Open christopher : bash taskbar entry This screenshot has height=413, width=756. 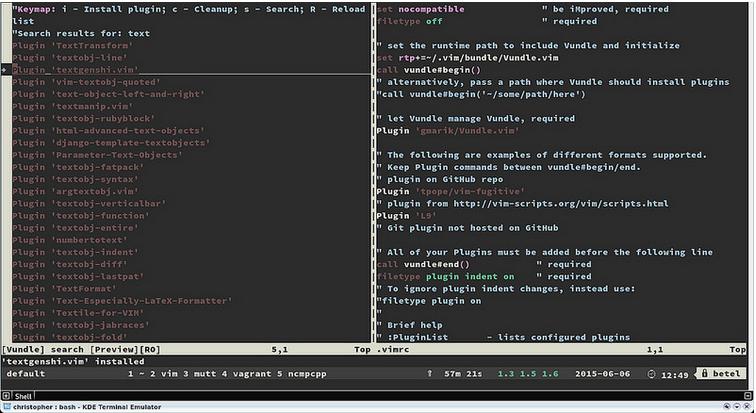click(x=87, y=407)
